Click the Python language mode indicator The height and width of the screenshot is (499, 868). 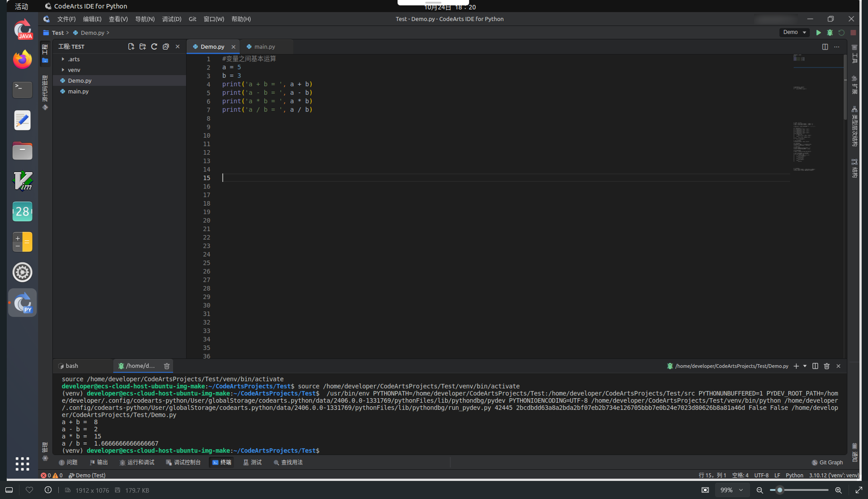pos(794,475)
